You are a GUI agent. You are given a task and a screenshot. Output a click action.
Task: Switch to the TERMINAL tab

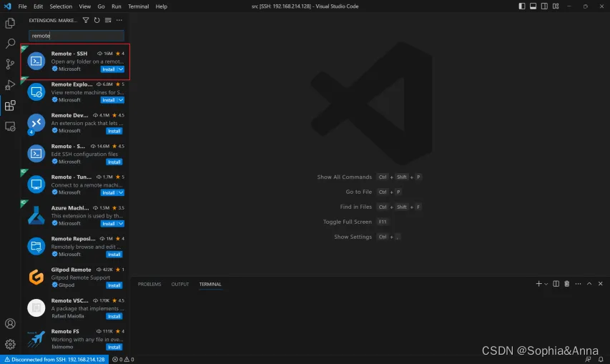(x=210, y=285)
